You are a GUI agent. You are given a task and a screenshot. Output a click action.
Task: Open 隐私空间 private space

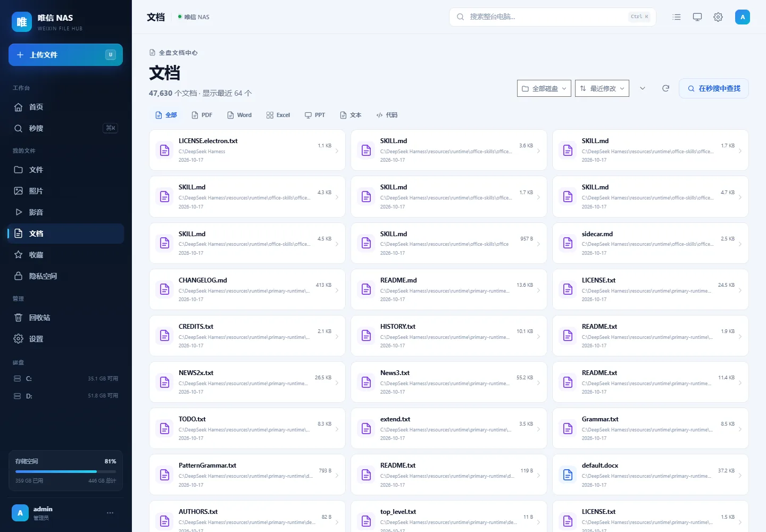pyautogui.click(x=66, y=276)
